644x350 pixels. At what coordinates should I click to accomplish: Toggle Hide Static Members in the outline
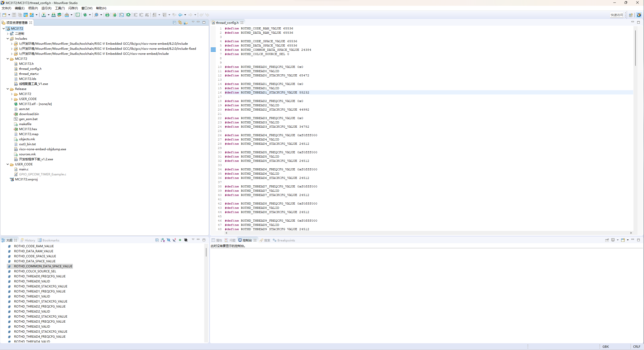174,240
